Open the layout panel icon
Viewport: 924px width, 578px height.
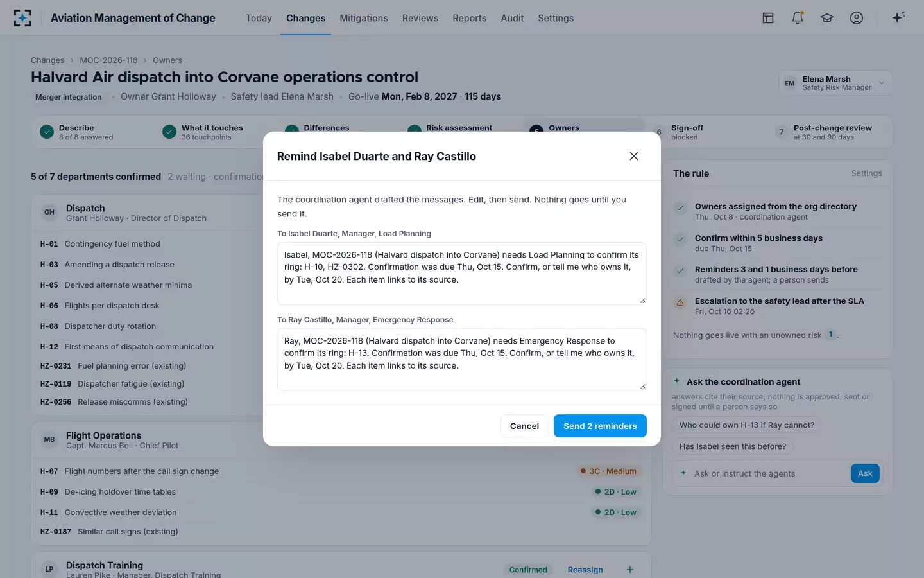point(767,18)
